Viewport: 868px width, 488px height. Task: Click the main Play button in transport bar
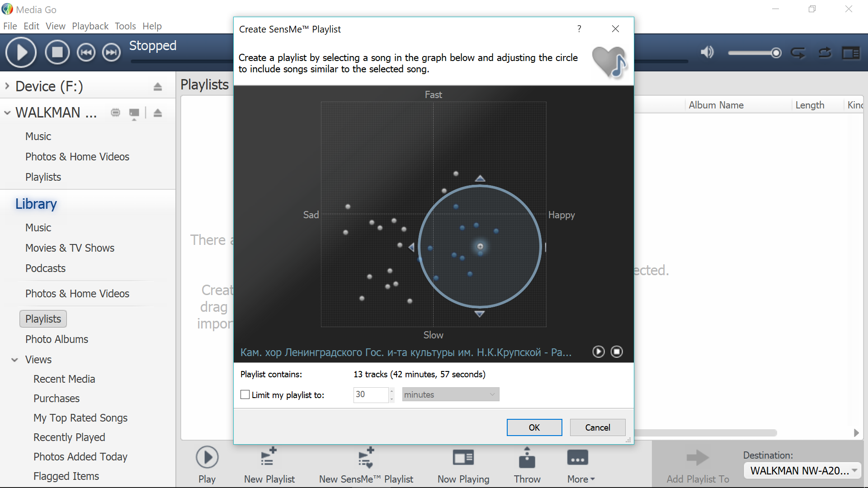pyautogui.click(x=21, y=52)
